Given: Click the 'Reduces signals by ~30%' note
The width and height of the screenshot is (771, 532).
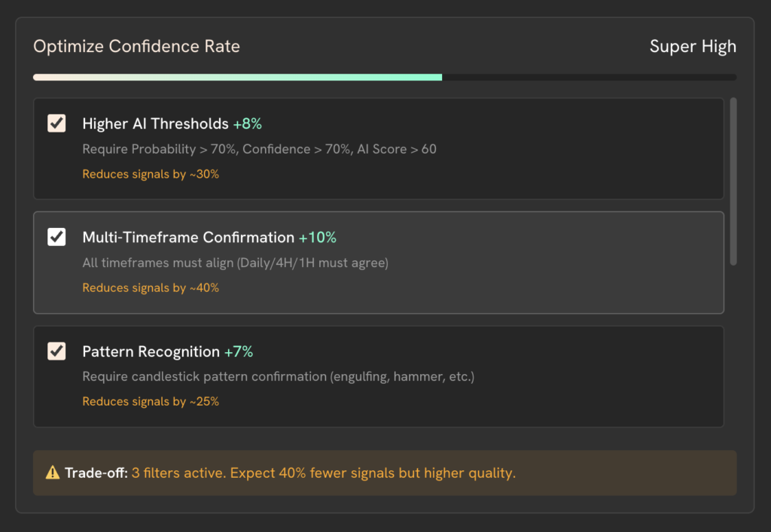Looking at the screenshot, I should 151,175.
